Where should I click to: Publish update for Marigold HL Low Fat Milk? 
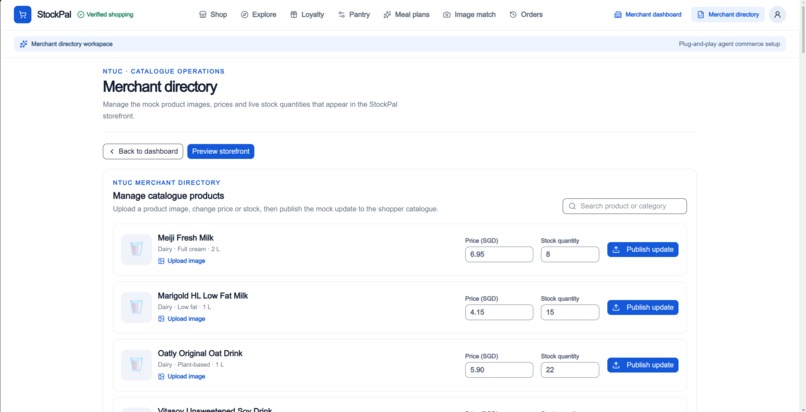pyautogui.click(x=643, y=308)
